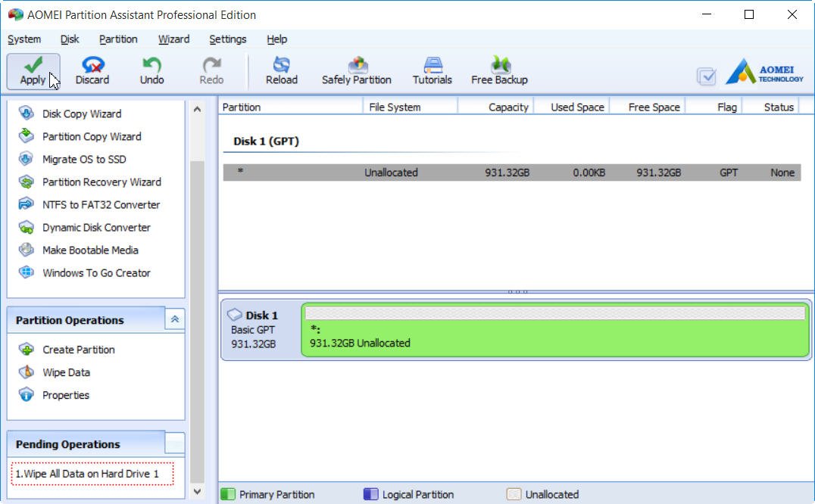
Task: Open Dynamic Disk Converter link
Action: coord(97,227)
